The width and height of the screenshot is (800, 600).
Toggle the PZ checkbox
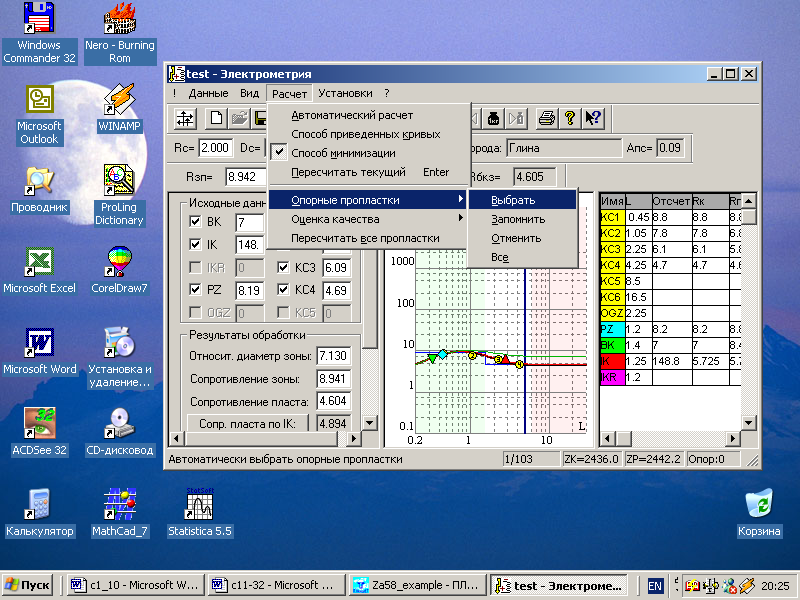pos(195,289)
